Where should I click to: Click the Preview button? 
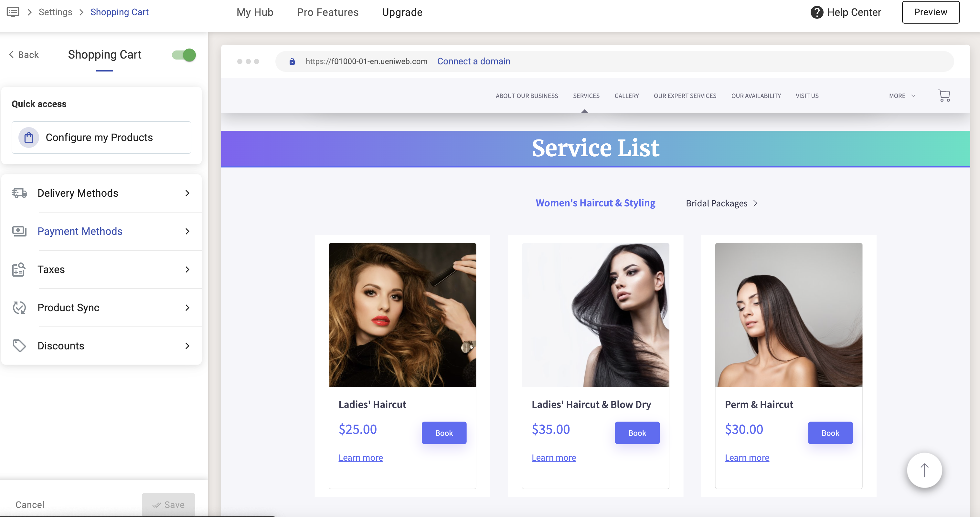tap(930, 12)
